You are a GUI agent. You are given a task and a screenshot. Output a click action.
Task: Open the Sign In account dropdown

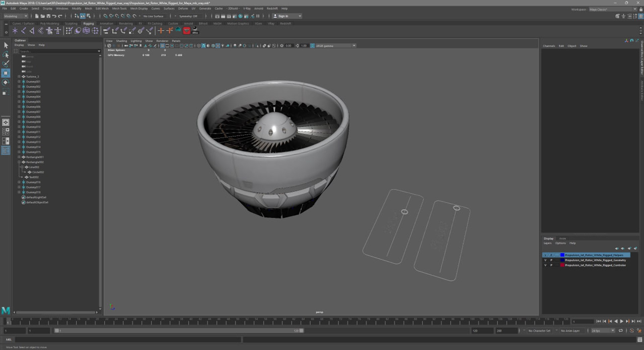[287, 16]
